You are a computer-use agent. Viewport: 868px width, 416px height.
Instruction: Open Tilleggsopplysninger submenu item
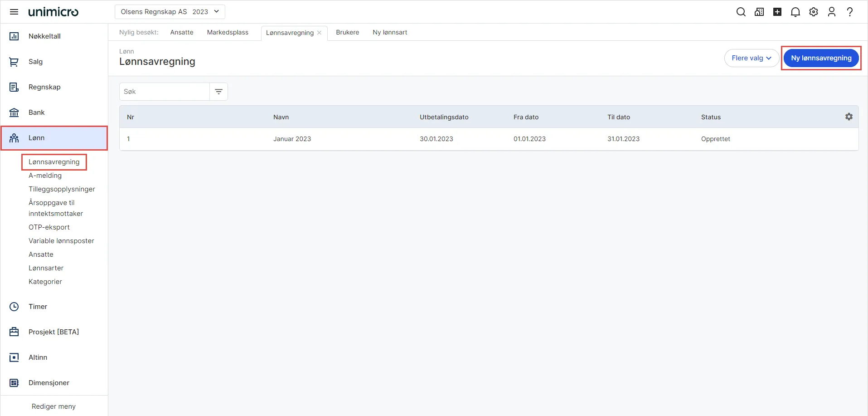click(62, 189)
